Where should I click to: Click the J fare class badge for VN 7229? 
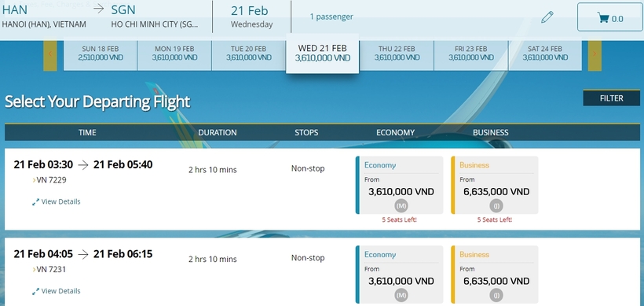click(x=496, y=205)
